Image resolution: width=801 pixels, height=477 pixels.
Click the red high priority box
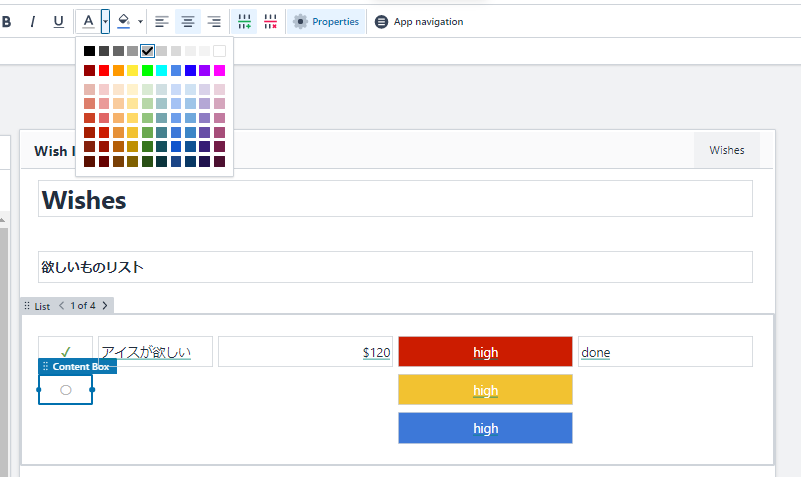pos(485,351)
